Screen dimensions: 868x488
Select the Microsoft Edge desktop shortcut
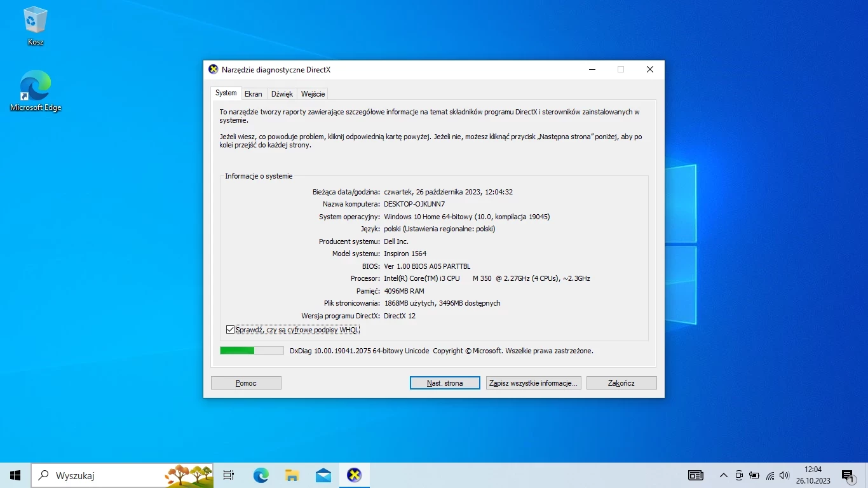click(x=36, y=91)
